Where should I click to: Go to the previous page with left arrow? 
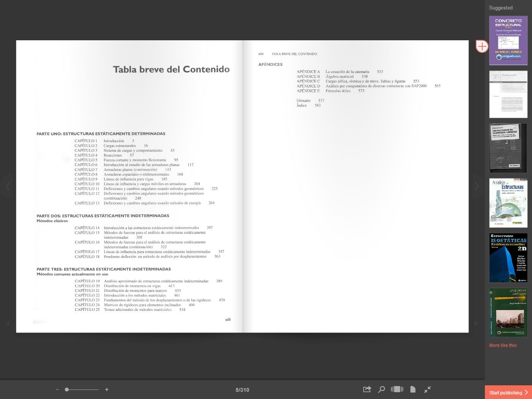(x=8, y=186)
